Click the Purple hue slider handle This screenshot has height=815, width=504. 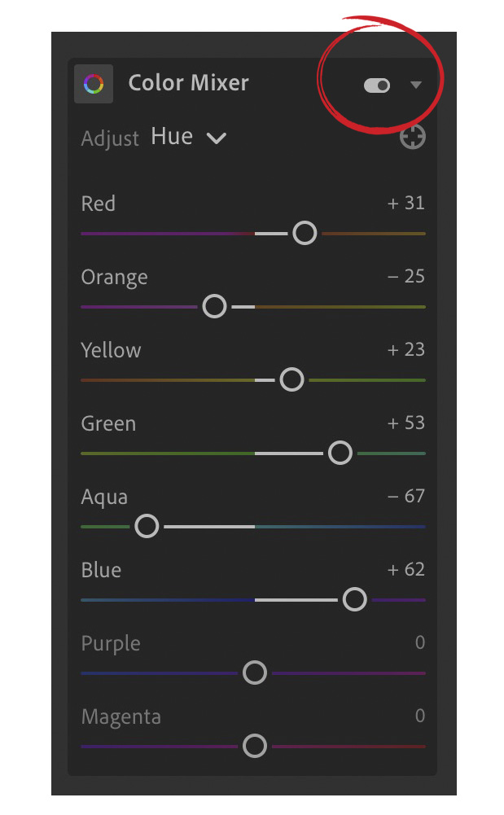(255, 673)
